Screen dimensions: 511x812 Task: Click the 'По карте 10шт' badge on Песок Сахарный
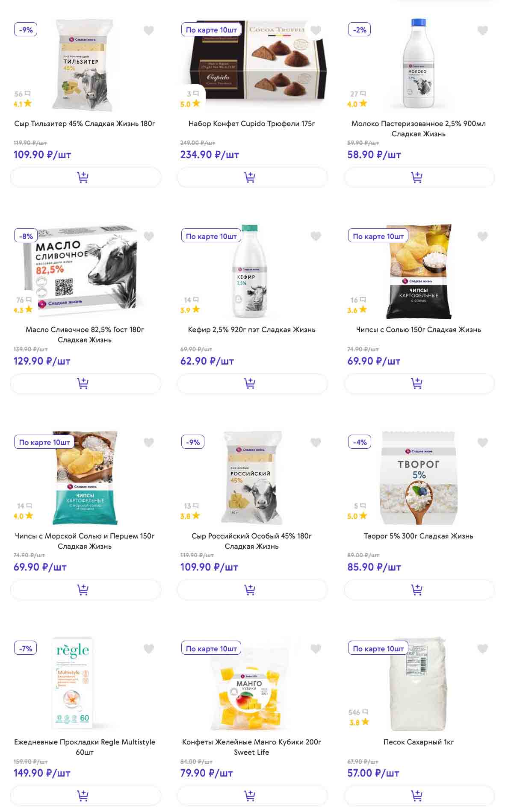tap(378, 648)
